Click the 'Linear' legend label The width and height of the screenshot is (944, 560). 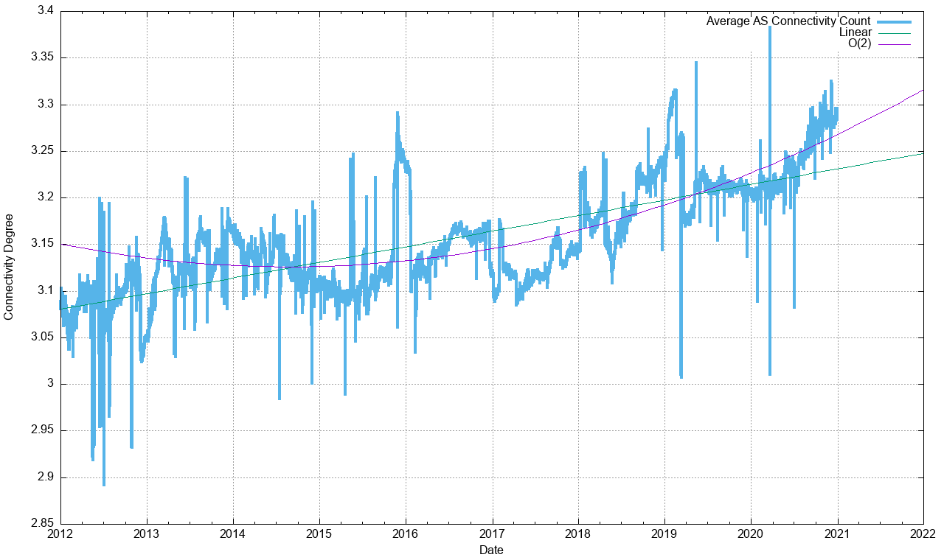click(855, 32)
